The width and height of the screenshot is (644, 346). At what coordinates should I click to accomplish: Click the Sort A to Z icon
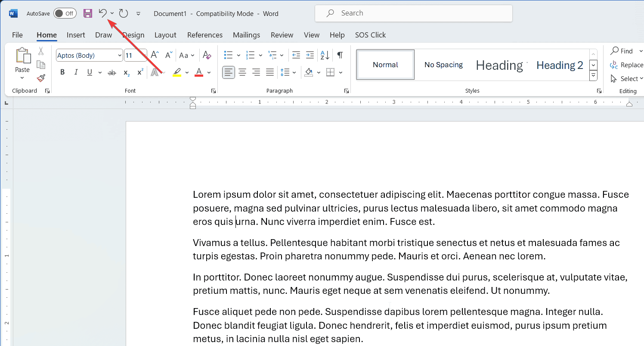coord(325,55)
